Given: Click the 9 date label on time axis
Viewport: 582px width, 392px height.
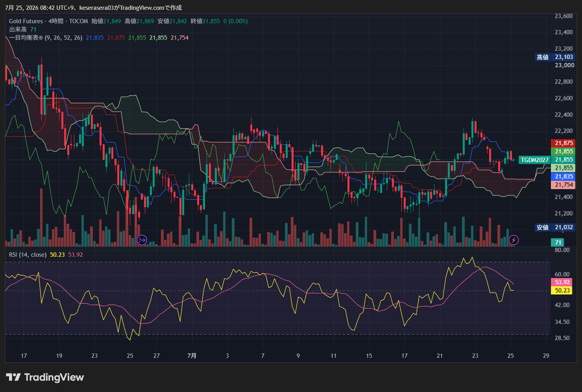Looking at the screenshot, I should coord(298,356).
